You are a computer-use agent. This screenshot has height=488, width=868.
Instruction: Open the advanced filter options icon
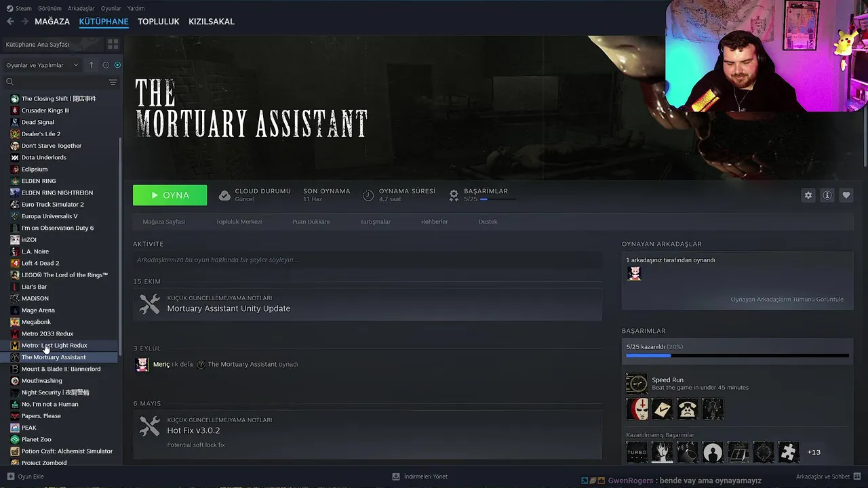pos(113,82)
